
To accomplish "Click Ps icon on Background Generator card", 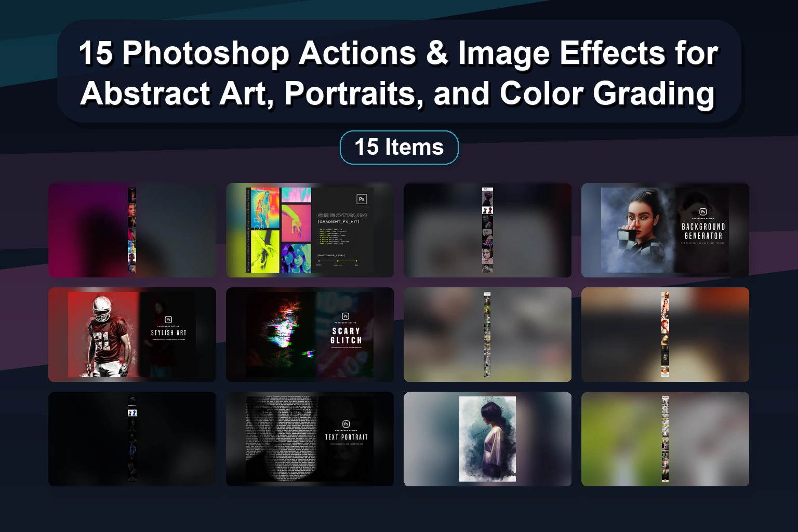I will coord(703,211).
